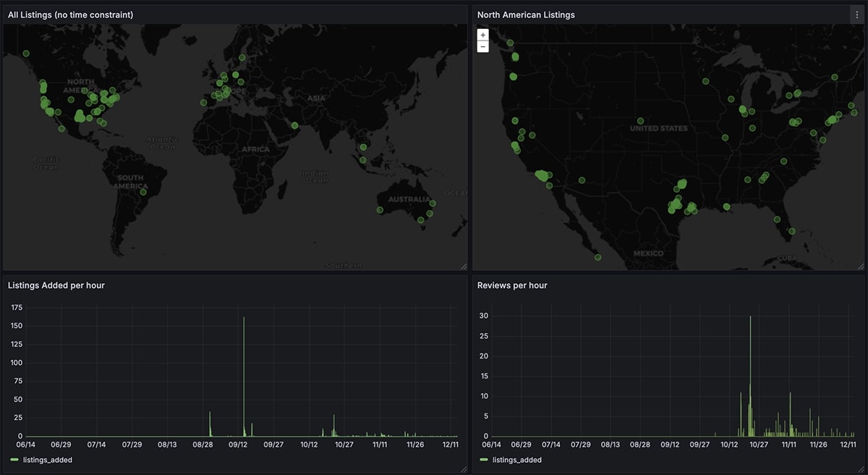Zoom in with the plus map control
The height and width of the screenshot is (475, 868).
point(482,34)
